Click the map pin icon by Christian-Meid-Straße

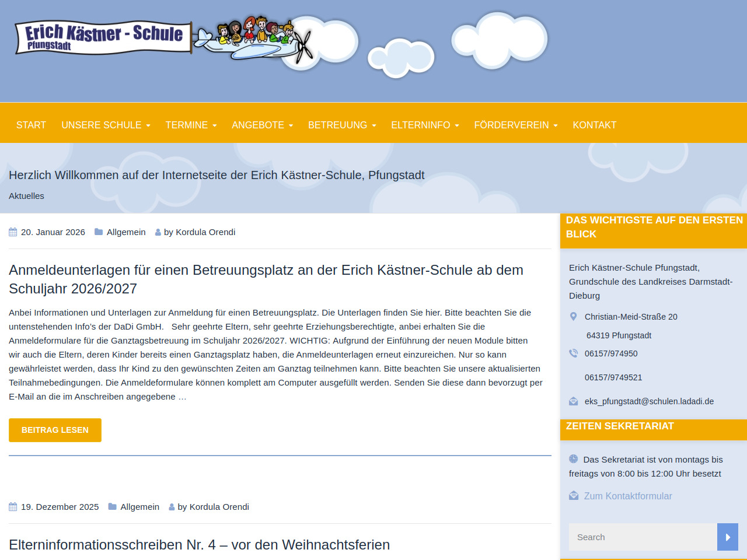click(573, 317)
